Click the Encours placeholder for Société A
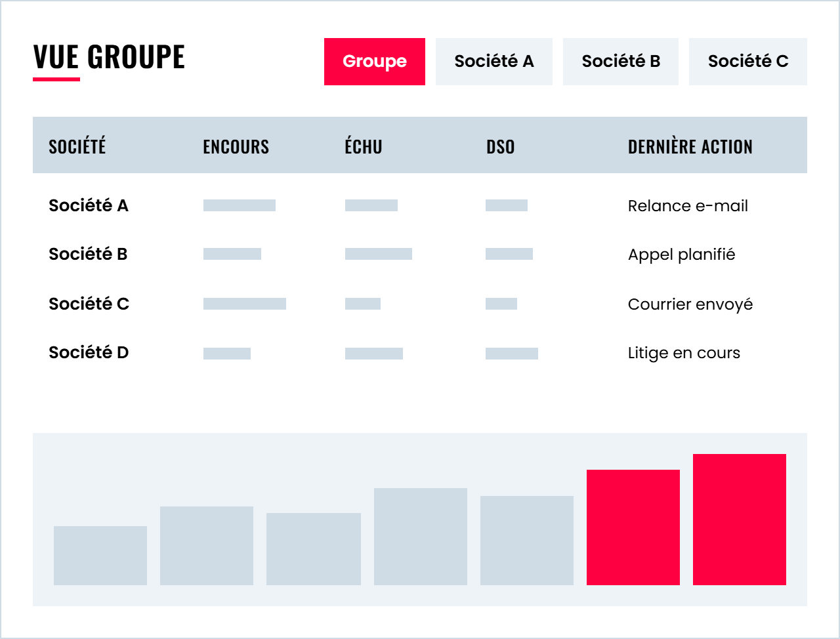The height and width of the screenshot is (639, 840). pyautogui.click(x=240, y=205)
